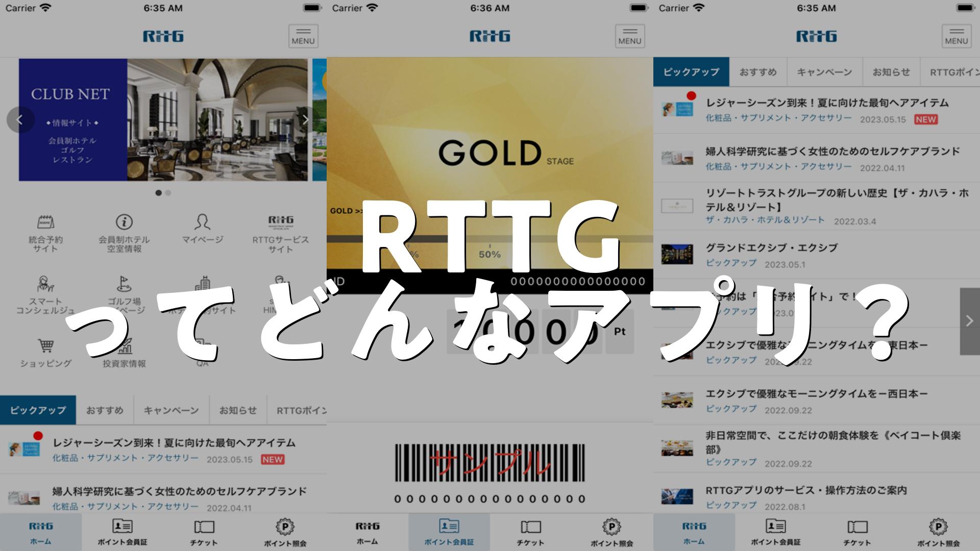The image size is (980, 551).
Task: Click the Wi-Fi icon on middle status bar
Action: (x=372, y=8)
